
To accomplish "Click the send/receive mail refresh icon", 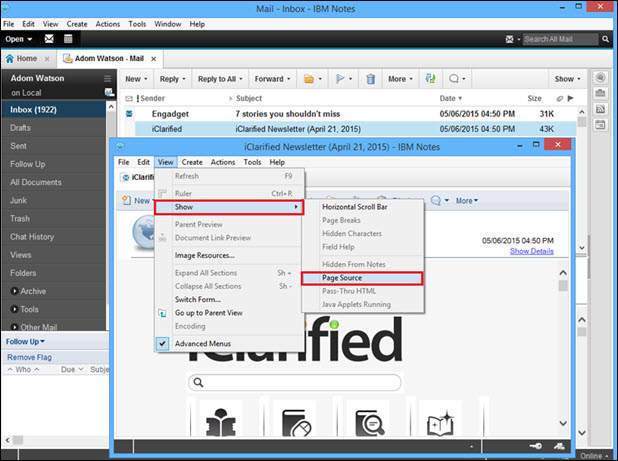I will point(430,78).
